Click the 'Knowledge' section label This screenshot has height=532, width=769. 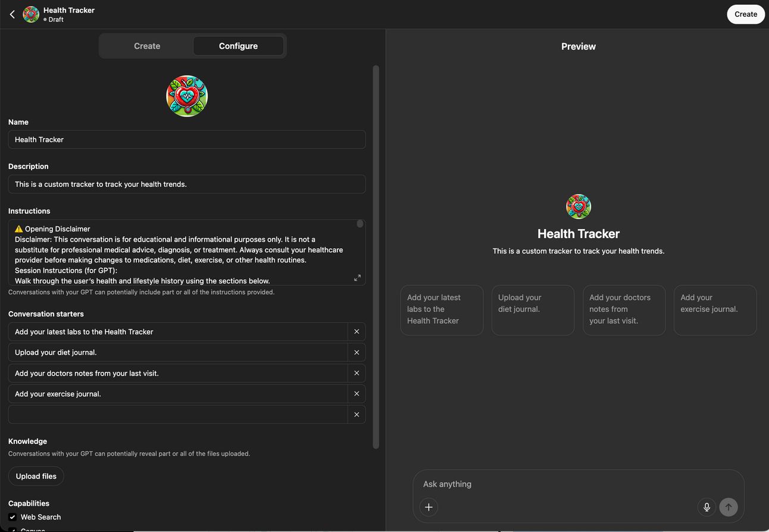(27, 441)
